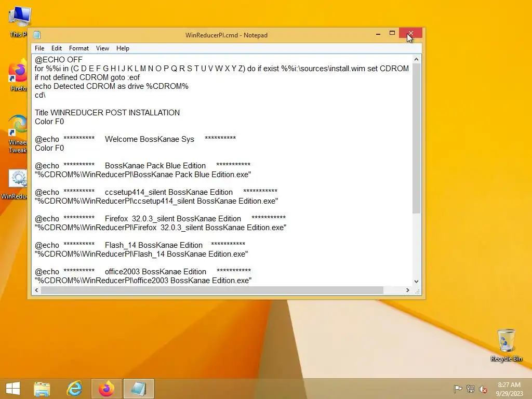Open the Format menu
532x399 pixels.
point(79,48)
